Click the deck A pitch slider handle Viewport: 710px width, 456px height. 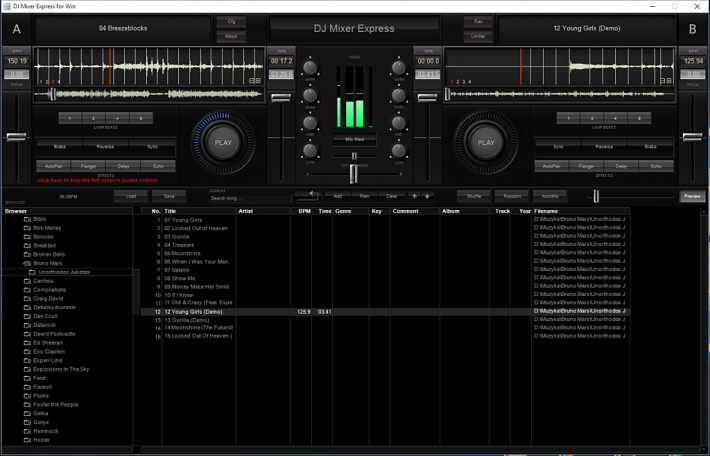(16, 137)
